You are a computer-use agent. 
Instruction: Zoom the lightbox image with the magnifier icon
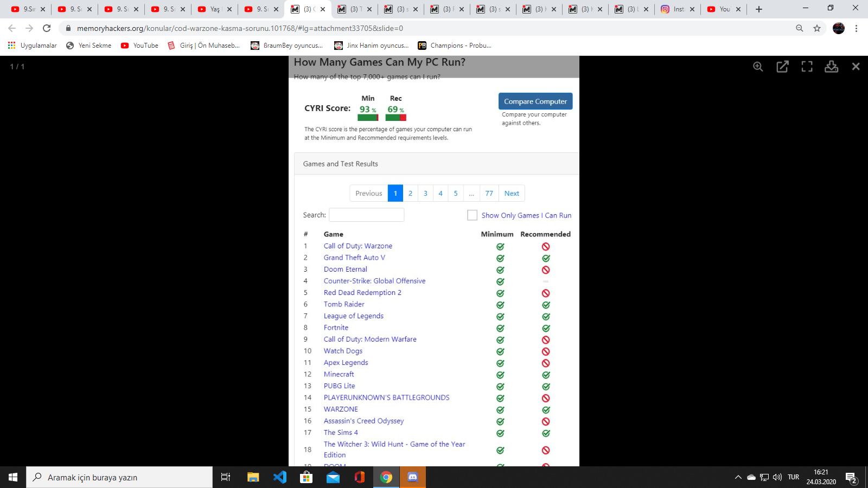pyautogui.click(x=758, y=67)
